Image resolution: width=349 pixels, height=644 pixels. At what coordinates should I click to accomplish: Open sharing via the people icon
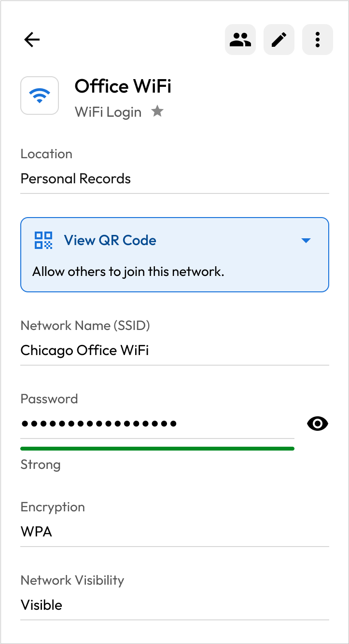pyautogui.click(x=240, y=40)
